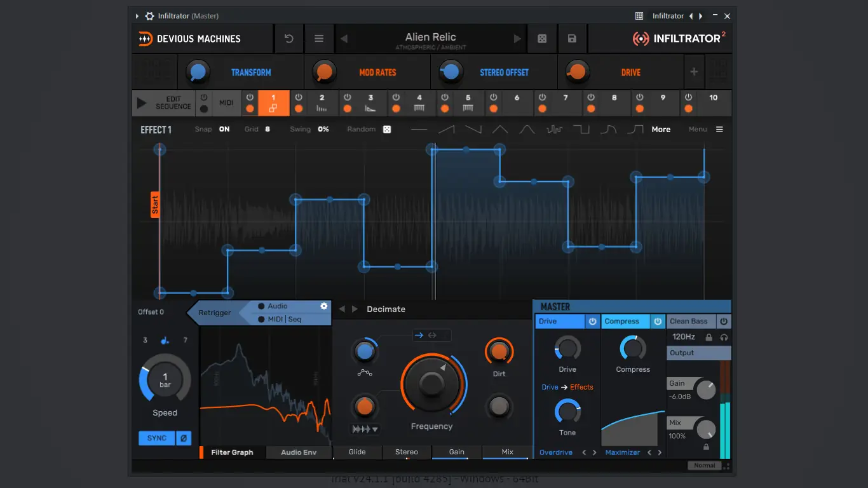Select the triangle curve shape

tap(500, 130)
